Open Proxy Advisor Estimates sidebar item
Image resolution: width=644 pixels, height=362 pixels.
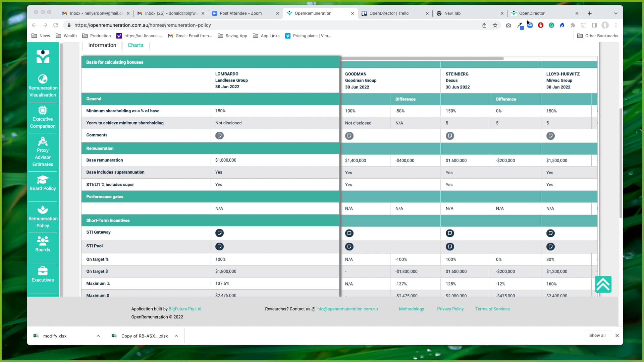[43, 152]
